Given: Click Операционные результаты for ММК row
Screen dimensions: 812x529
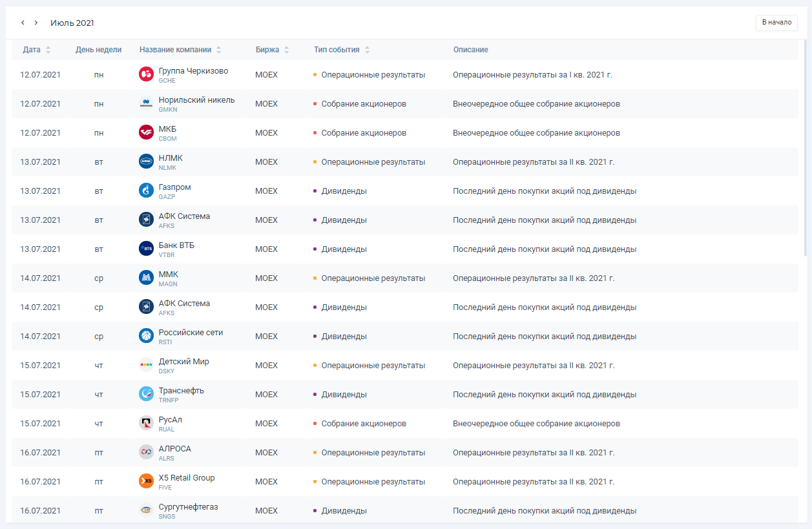Looking at the screenshot, I should click(373, 278).
